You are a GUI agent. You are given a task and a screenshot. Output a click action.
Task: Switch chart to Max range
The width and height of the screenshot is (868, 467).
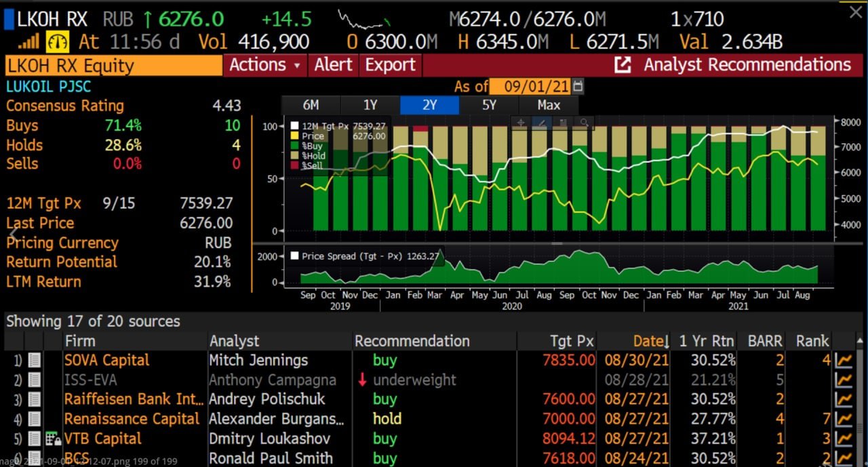pos(549,105)
